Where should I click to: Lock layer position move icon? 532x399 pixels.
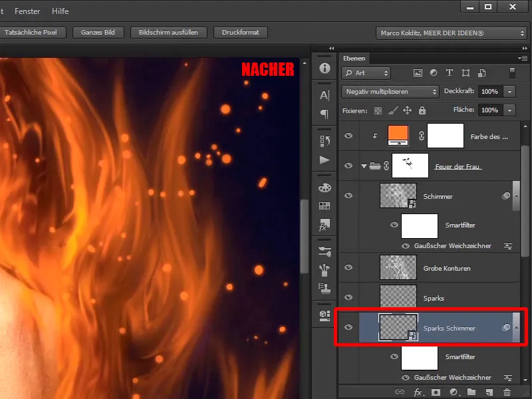[407, 110]
